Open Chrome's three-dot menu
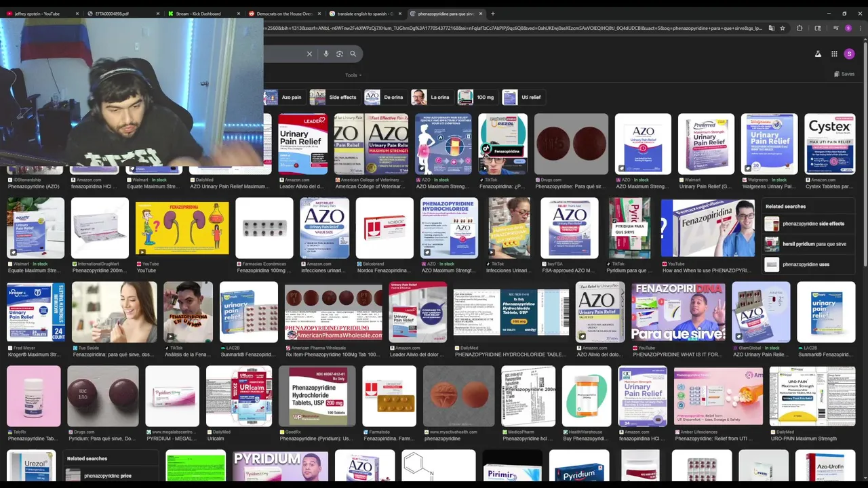 coord(860,28)
